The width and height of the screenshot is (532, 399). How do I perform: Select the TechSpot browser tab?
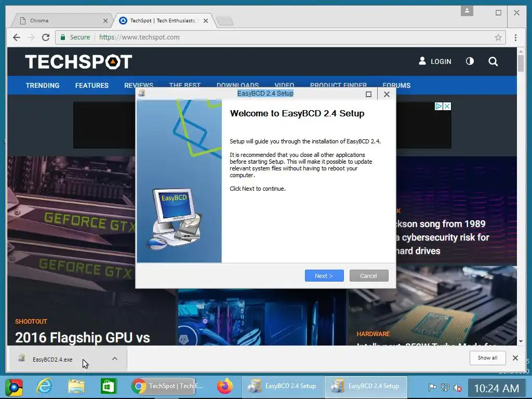164,21
